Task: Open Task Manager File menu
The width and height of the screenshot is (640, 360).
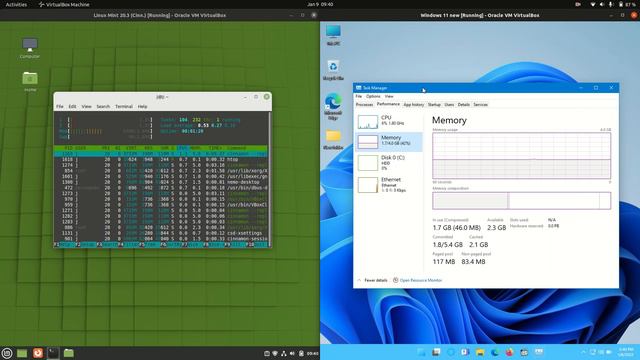Action: 359,96
